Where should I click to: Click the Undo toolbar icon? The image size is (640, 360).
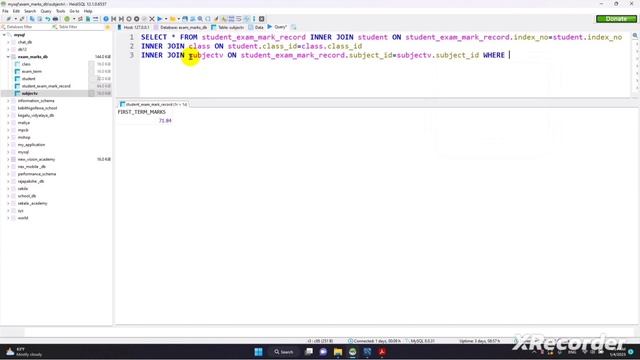pos(47,19)
